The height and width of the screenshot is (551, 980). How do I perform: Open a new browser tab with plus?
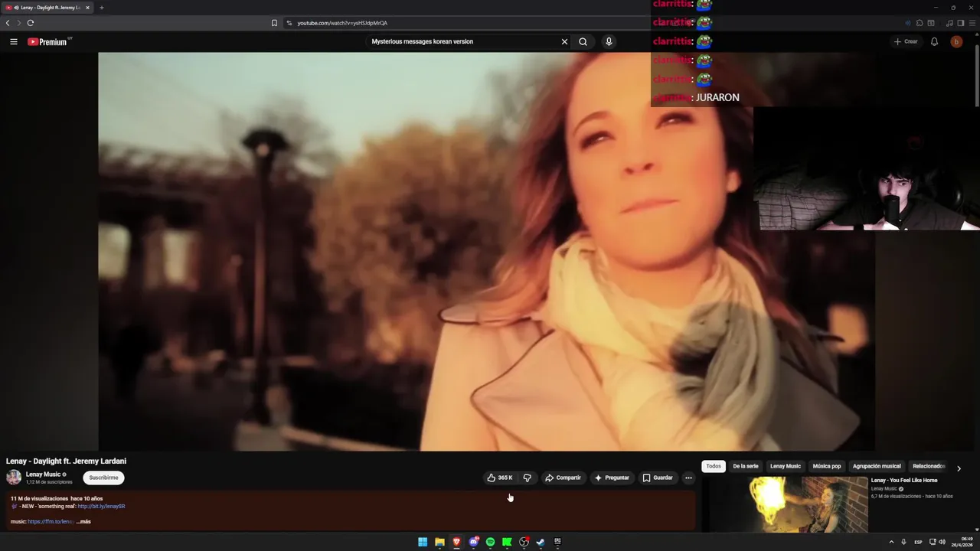click(101, 8)
